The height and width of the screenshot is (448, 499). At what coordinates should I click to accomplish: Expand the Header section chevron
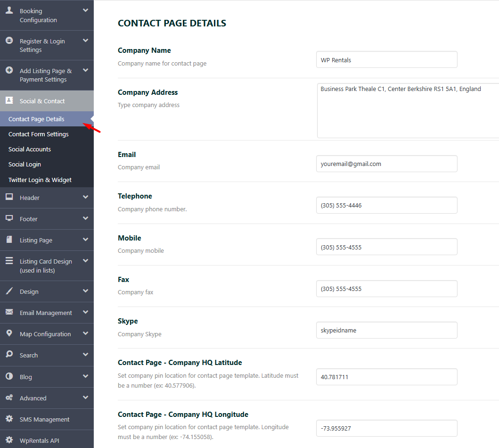(85, 197)
